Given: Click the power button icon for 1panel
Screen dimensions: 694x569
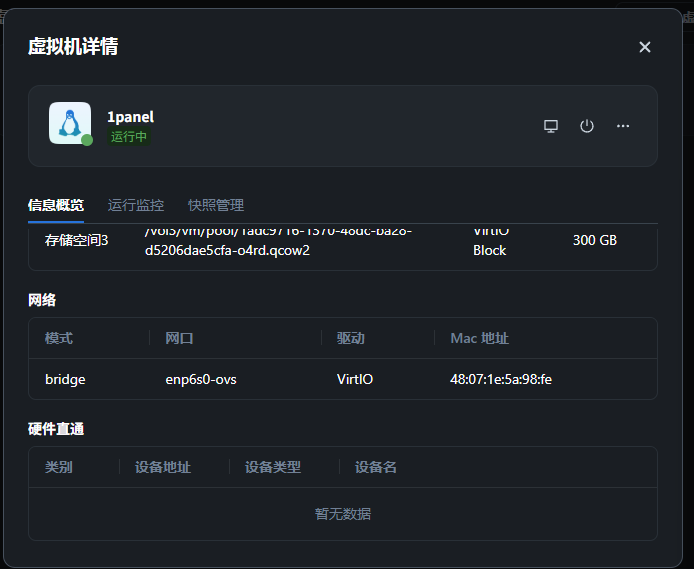Looking at the screenshot, I should pos(586,126).
